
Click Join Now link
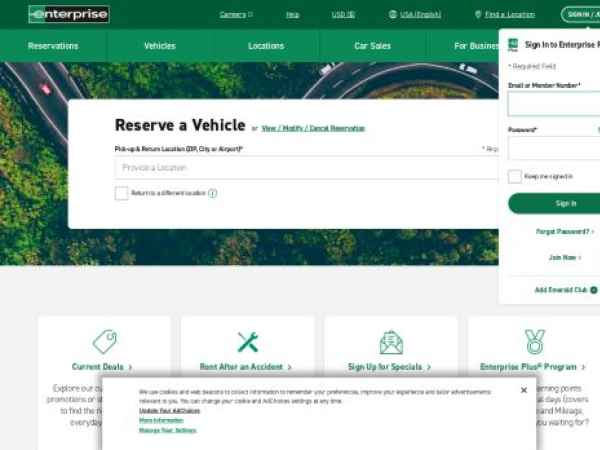(562, 258)
